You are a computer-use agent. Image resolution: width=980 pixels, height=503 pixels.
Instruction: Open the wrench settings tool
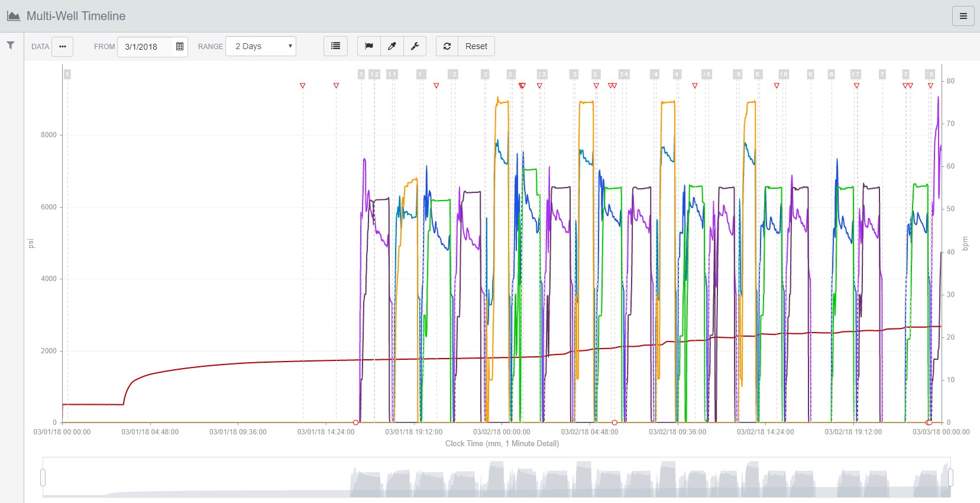[x=415, y=46]
